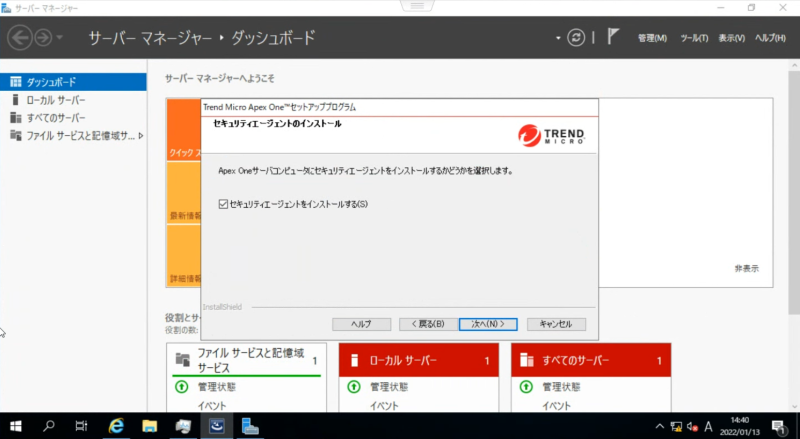Viewport: 800px width, 439px height.
Task: Click the server icon on ローカル サーバー tile
Action: pos(355,360)
